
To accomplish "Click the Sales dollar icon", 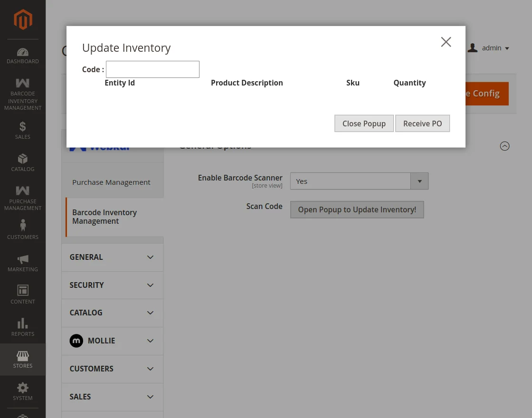I will point(23,126).
